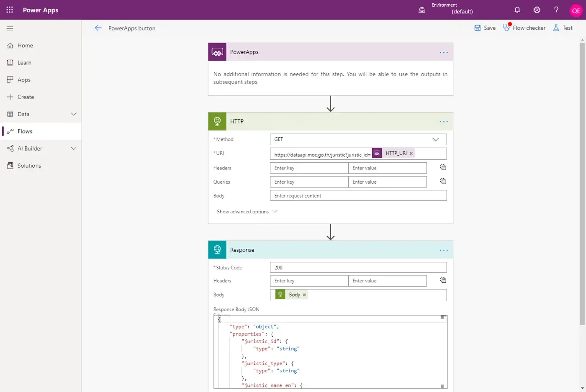Click the Learn book icon
This screenshot has width=586, height=392.
point(10,63)
